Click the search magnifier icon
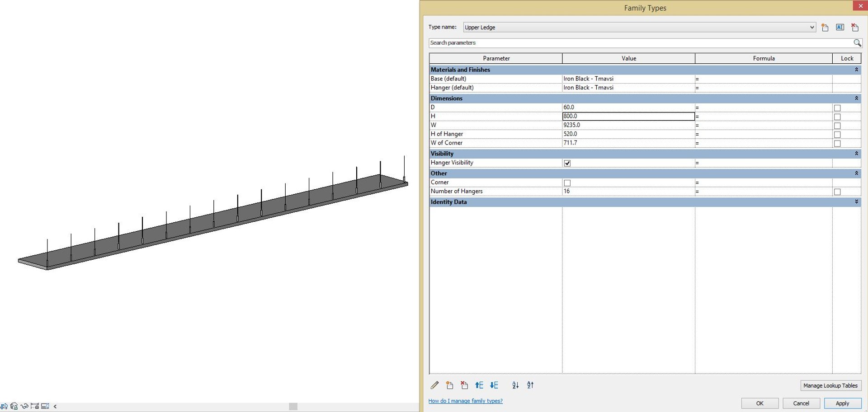The width and height of the screenshot is (868, 412). click(x=857, y=43)
